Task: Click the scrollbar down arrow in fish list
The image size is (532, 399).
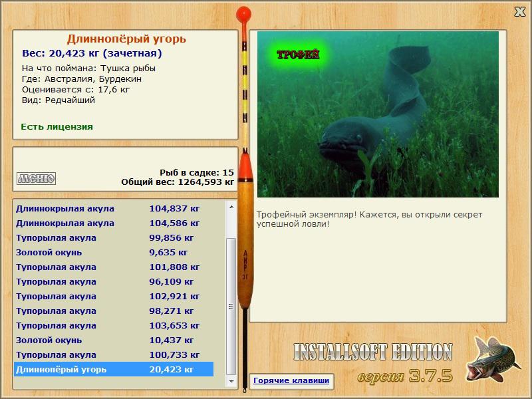Action: tap(231, 381)
